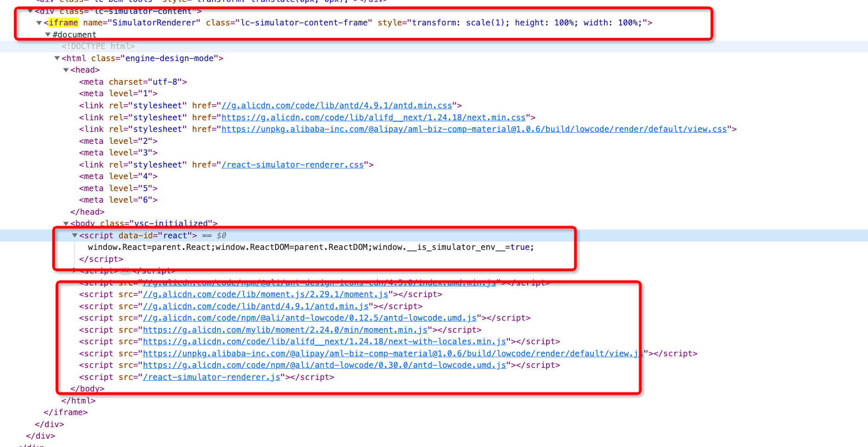Open the moment.min.js 2.24.0 link
Screen dimensions: 868x447
coord(284,330)
